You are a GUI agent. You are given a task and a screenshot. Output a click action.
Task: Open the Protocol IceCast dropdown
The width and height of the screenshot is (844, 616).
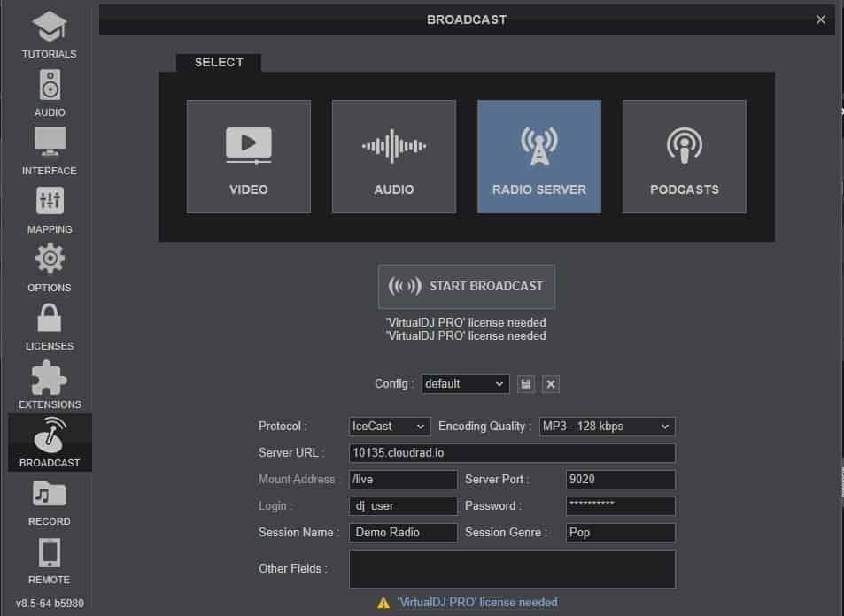(x=390, y=427)
